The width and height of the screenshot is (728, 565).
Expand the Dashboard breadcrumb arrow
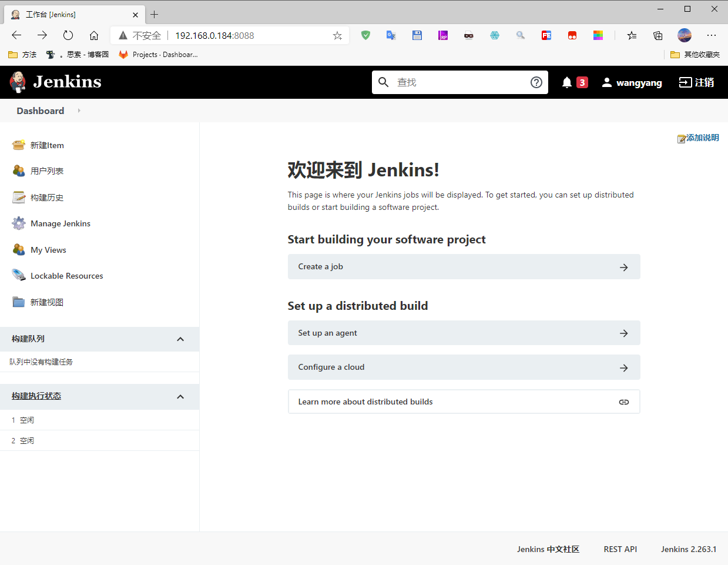pos(79,111)
